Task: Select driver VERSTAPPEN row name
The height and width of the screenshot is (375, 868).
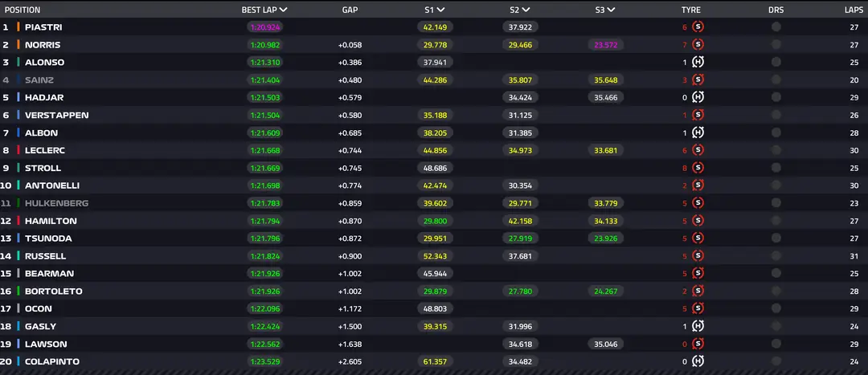Action: pyautogui.click(x=56, y=115)
